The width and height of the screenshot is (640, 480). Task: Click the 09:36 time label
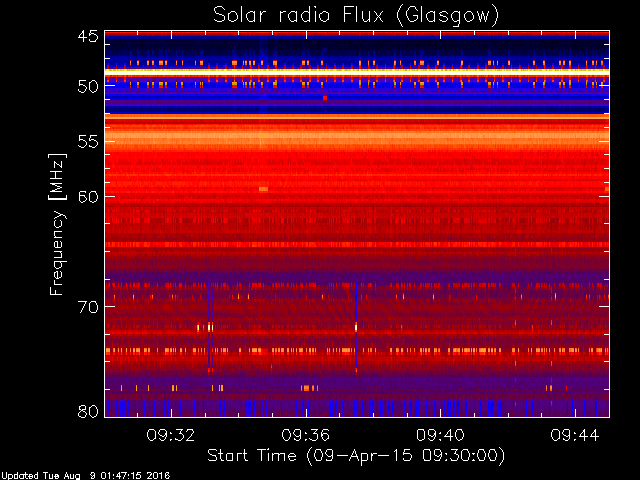point(305,435)
